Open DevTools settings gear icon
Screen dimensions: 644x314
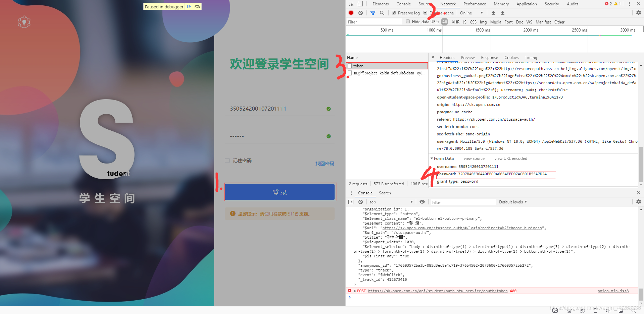(638, 13)
